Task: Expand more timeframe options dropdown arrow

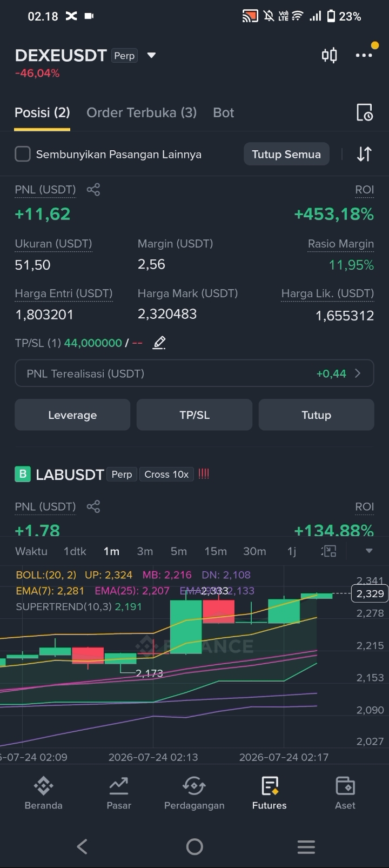Action: (x=369, y=551)
